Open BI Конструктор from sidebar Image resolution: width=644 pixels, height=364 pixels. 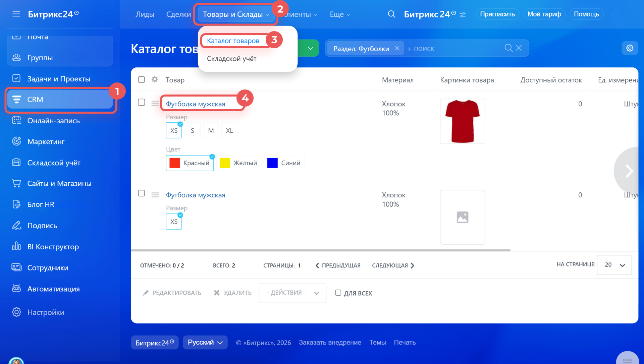[53, 247]
